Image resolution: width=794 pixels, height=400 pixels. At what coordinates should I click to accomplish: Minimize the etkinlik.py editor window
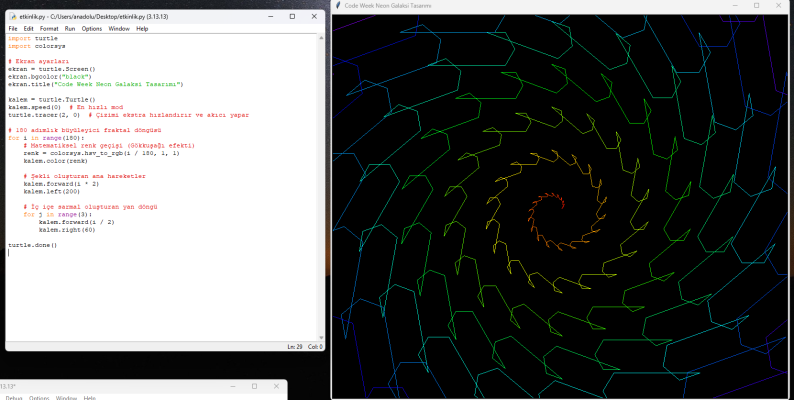(270, 17)
